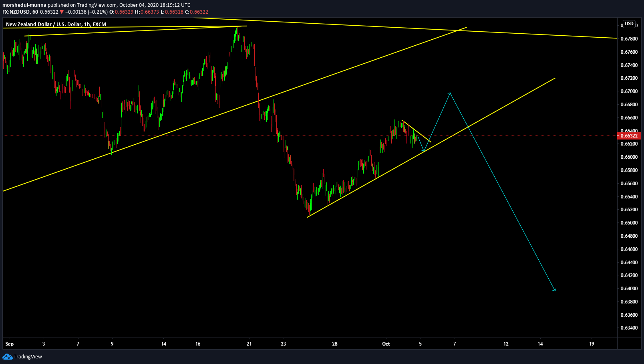Screen dimensions: 644x364
Task: Click the 21 date label on time axis
Action: click(x=249, y=344)
